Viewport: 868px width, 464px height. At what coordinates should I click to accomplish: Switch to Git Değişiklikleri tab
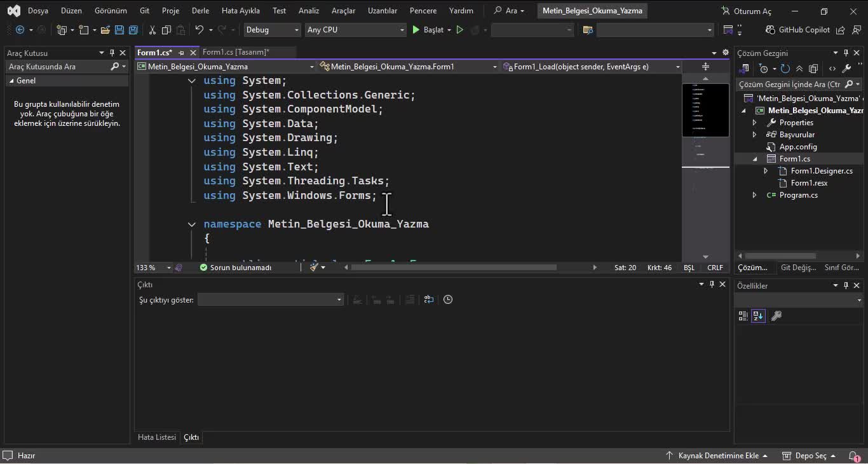(798, 268)
